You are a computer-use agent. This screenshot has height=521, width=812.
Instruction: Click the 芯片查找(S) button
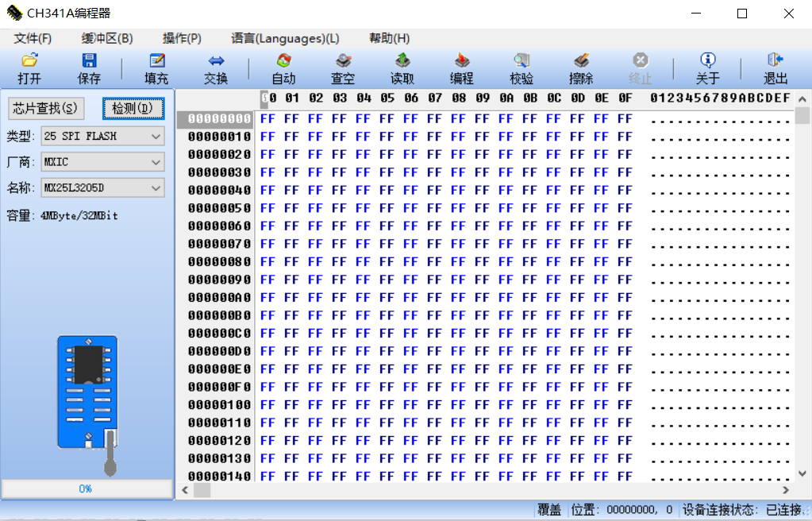pyautogui.click(x=45, y=108)
